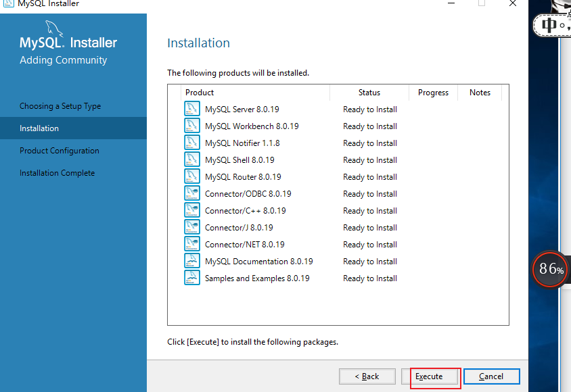Click the Product column header

click(x=200, y=93)
